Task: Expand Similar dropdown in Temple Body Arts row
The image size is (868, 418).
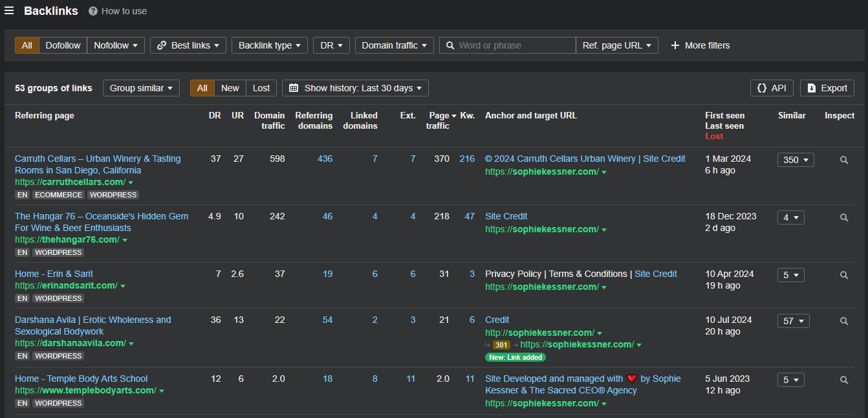Action: click(790, 380)
